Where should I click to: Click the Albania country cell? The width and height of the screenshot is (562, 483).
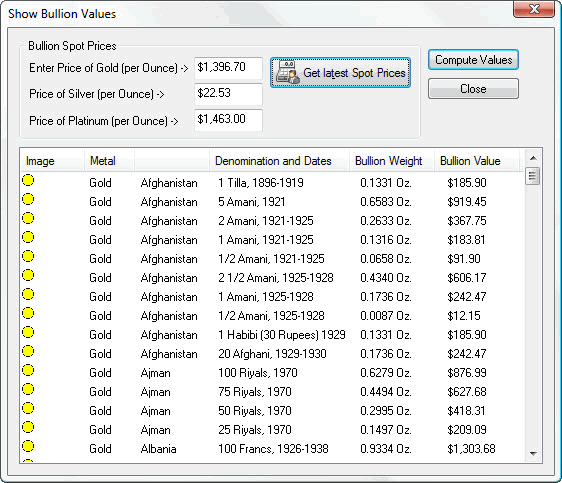tap(158, 449)
